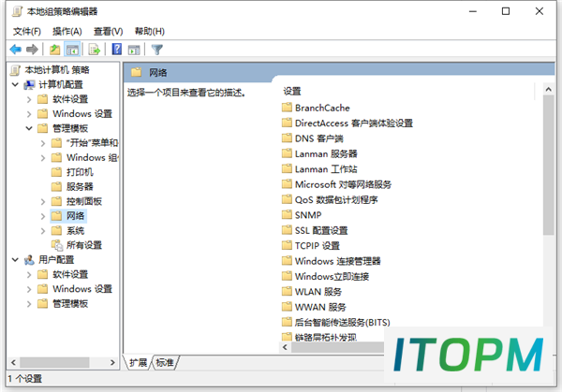
Task: Collapse 管理模板 under 计算机配置
Action: click(29, 128)
